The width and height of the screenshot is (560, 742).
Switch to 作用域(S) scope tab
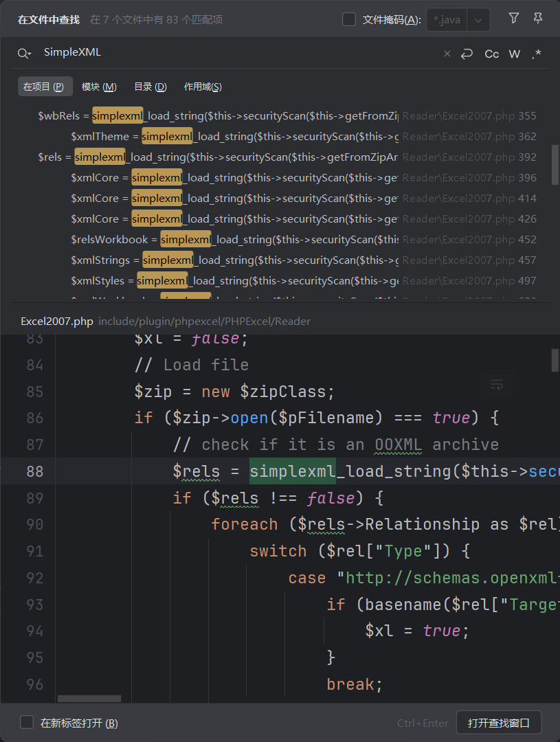tap(203, 87)
